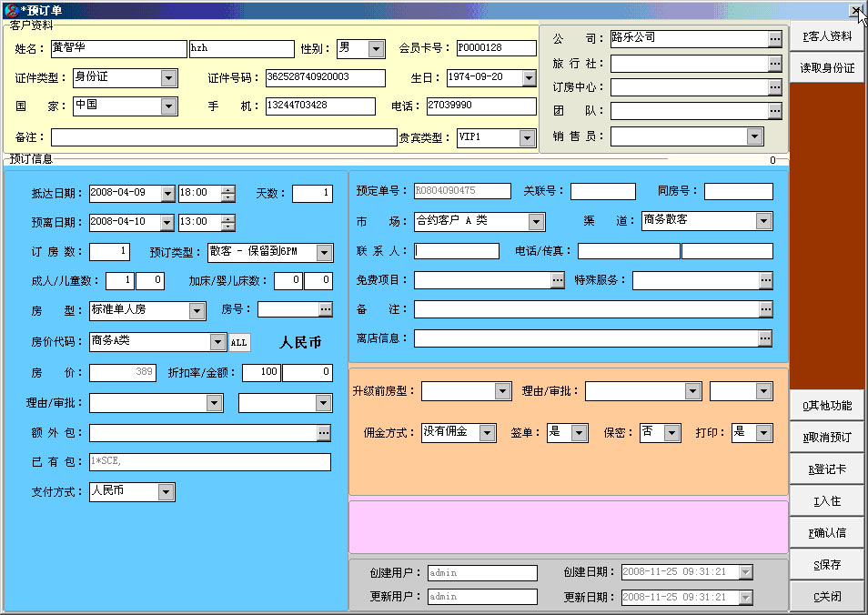Open the 离店信息 ellipsis button

tap(765, 338)
